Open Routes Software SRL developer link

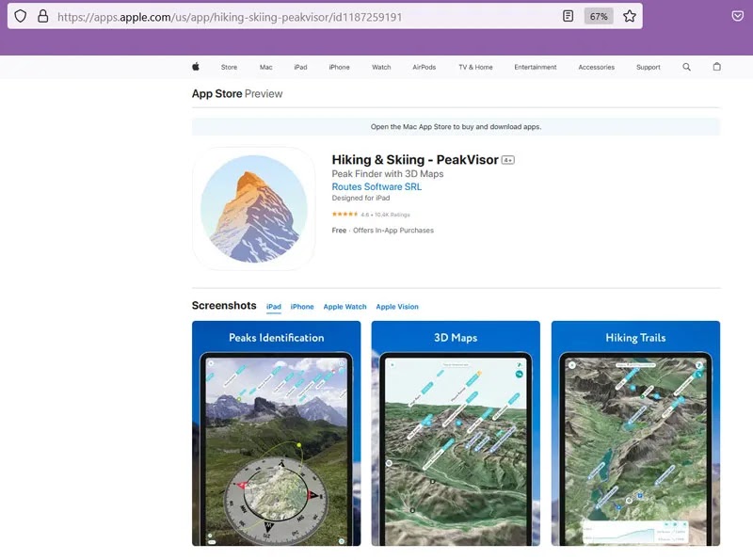(x=377, y=187)
